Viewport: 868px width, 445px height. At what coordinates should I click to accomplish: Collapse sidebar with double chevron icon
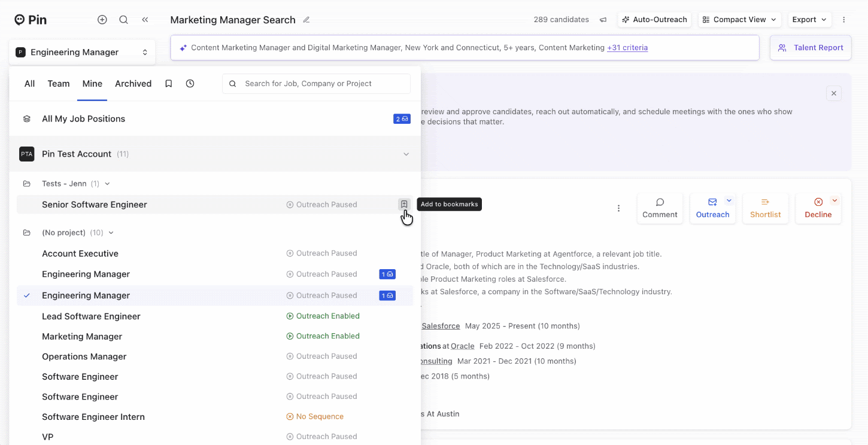coord(145,20)
